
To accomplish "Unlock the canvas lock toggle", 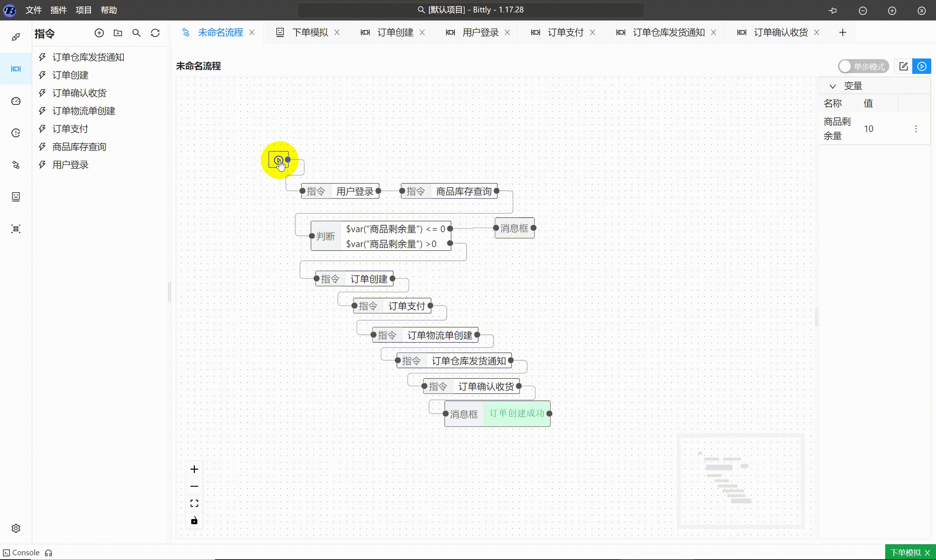I will coord(194,520).
